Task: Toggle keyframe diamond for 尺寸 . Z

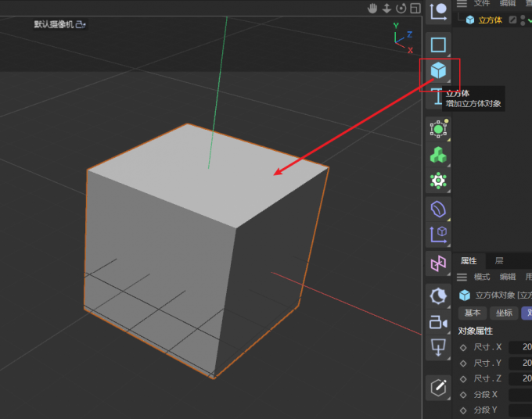Action: (x=463, y=379)
